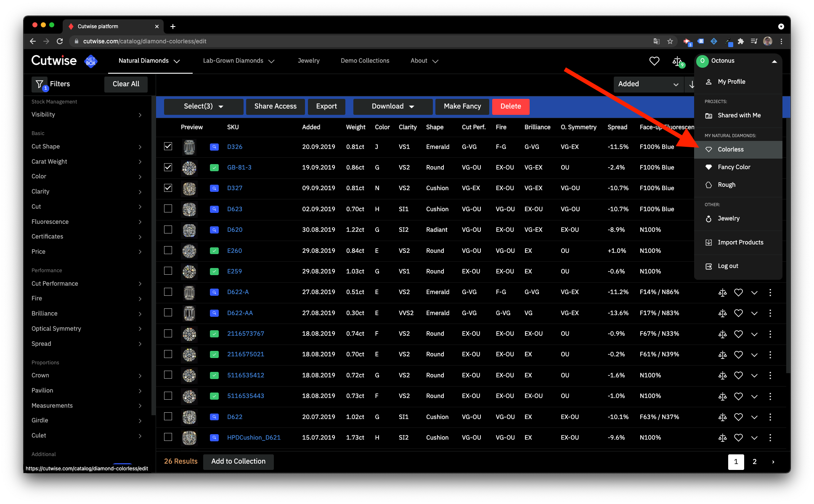Compare HPDCushion_D621 using scales icon
The height and width of the screenshot is (504, 814).
tap(722, 438)
